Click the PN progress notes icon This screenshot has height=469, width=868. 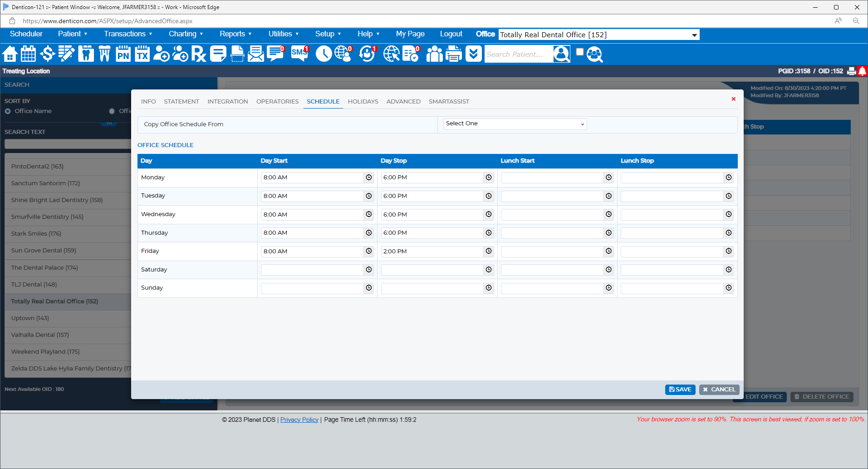click(x=123, y=54)
